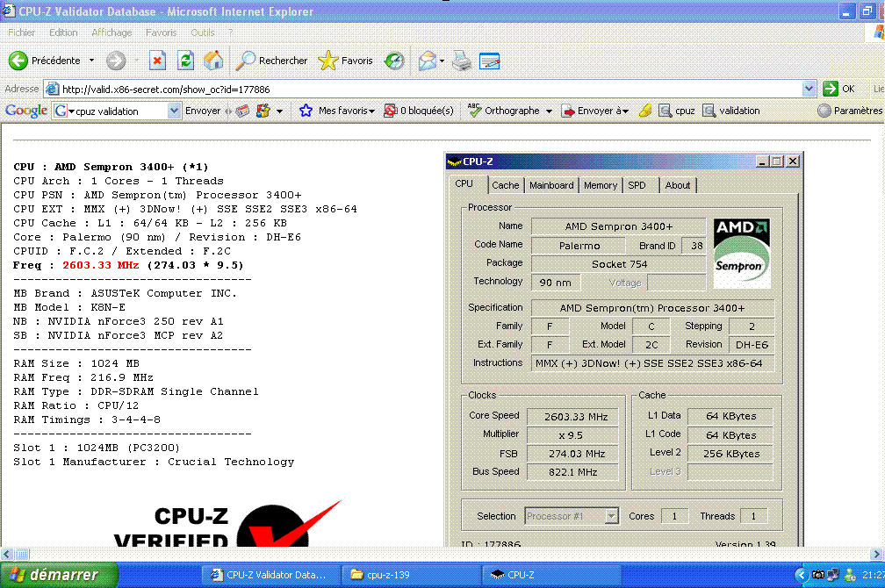Image resolution: width=885 pixels, height=588 pixels.
Task: Click the Google logo in the toolbar
Action: point(26,111)
